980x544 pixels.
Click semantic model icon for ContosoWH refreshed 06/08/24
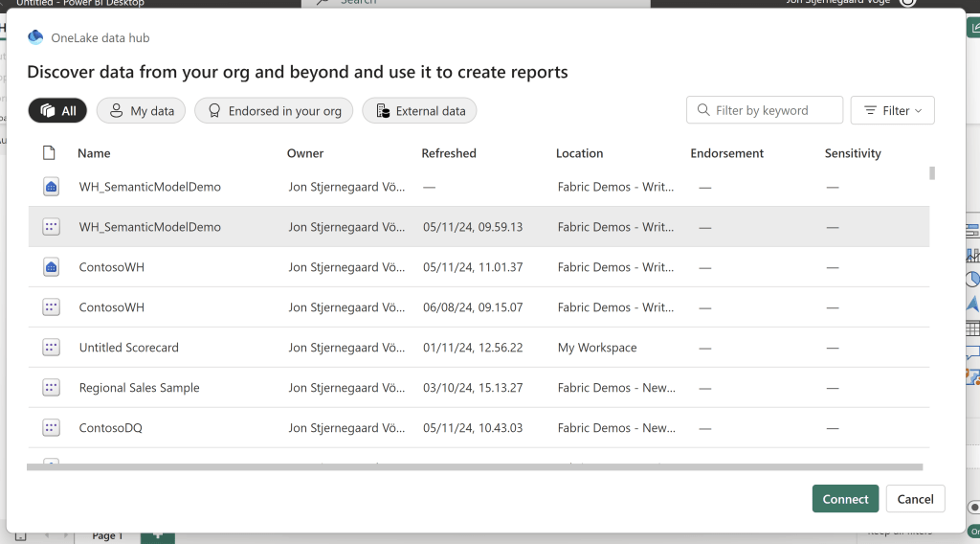(52, 307)
